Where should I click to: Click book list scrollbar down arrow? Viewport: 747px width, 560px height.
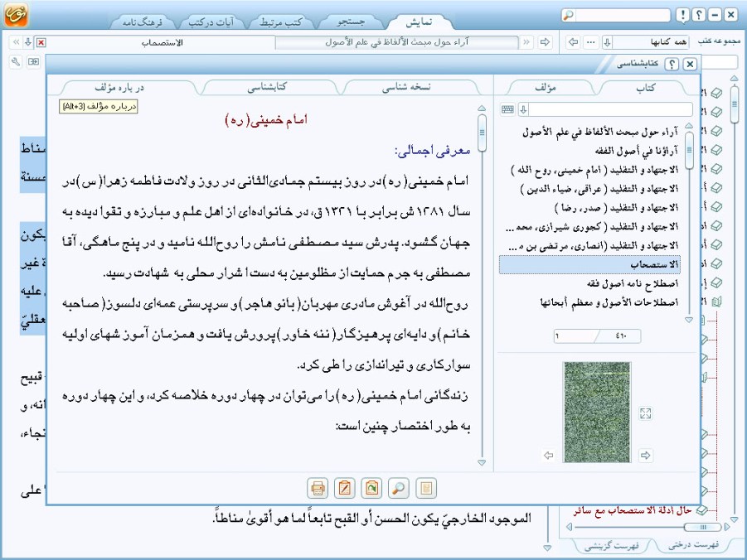tap(689, 320)
